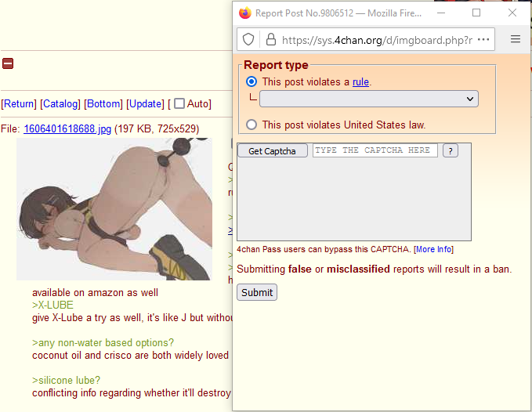This screenshot has height=412, width=532.
Task: Open the More Info link about 4chan Pass
Action: point(433,249)
